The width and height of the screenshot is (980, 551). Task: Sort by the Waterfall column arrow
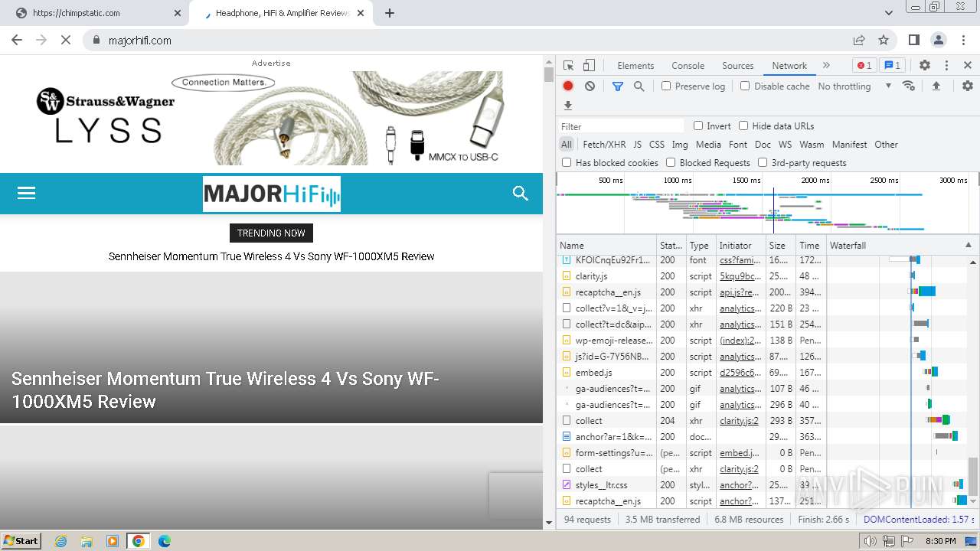968,246
